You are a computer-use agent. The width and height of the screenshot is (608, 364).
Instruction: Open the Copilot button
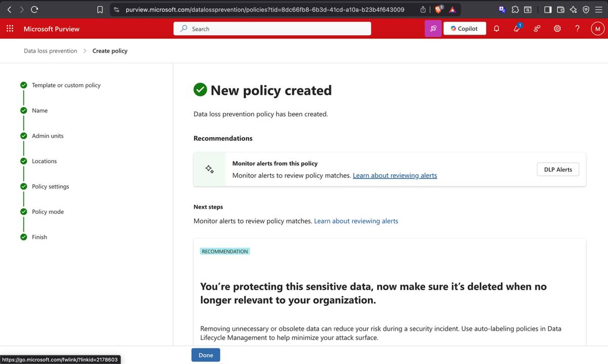tap(465, 29)
